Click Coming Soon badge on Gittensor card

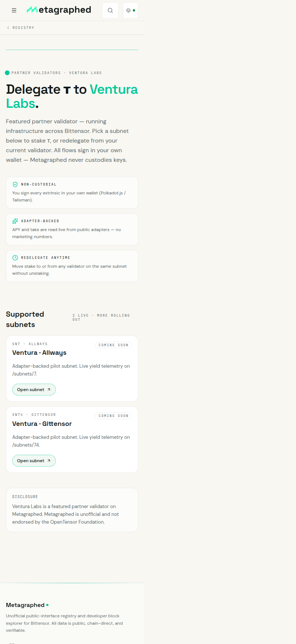click(x=114, y=416)
